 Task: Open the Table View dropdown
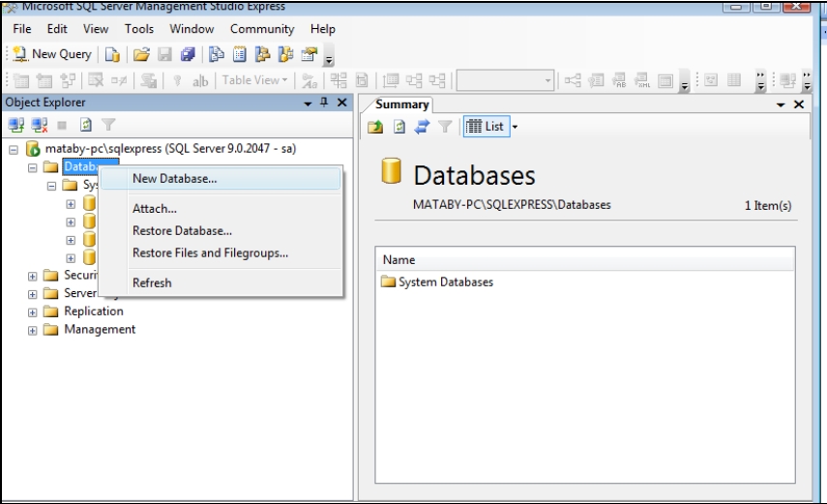point(254,80)
